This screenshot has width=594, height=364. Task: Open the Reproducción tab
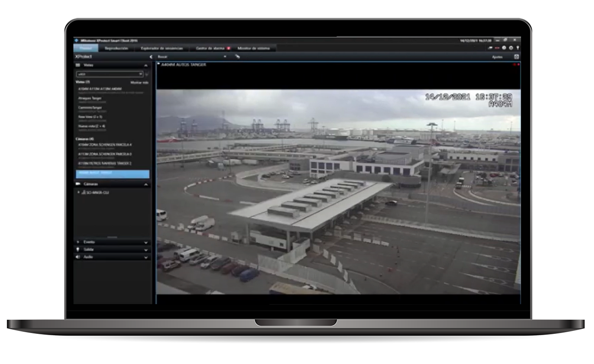coord(116,48)
